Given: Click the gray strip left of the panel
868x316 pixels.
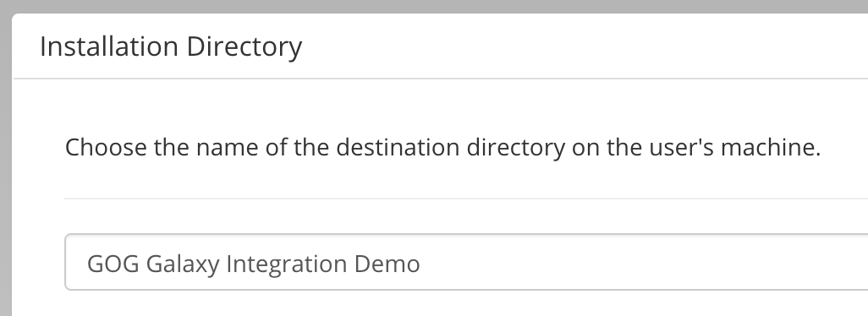Looking at the screenshot, I should (x=6, y=166).
